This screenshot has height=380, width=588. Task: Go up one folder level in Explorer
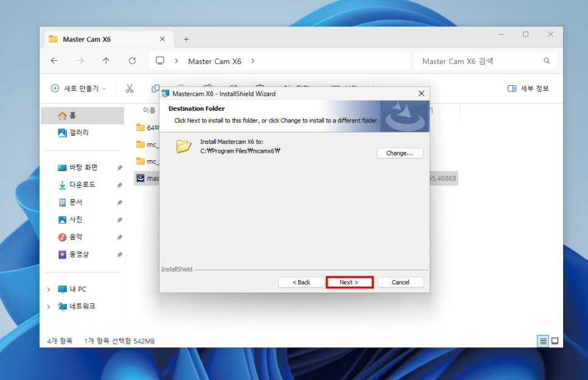(106, 61)
